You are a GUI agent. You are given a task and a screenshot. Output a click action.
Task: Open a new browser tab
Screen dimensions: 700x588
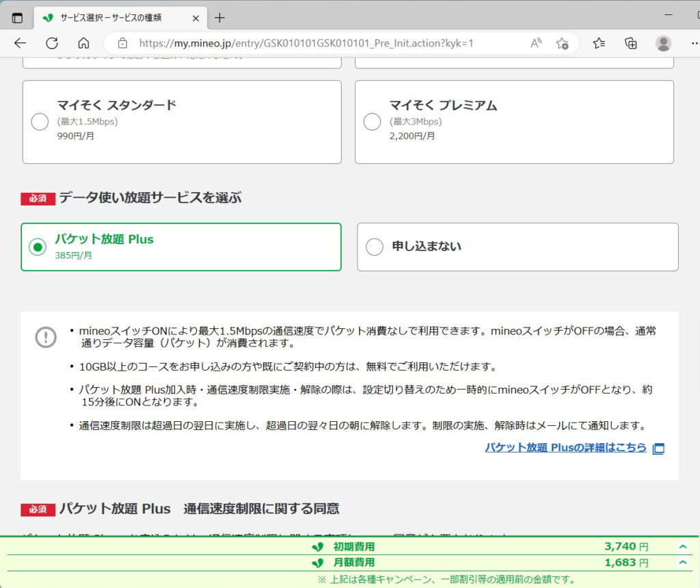pos(219,18)
